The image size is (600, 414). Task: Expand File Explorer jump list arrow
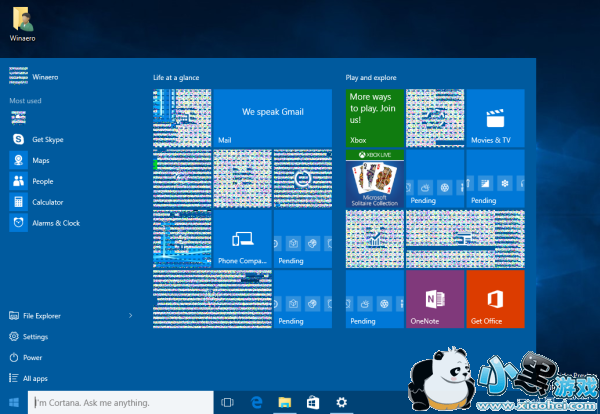point(131,316)
